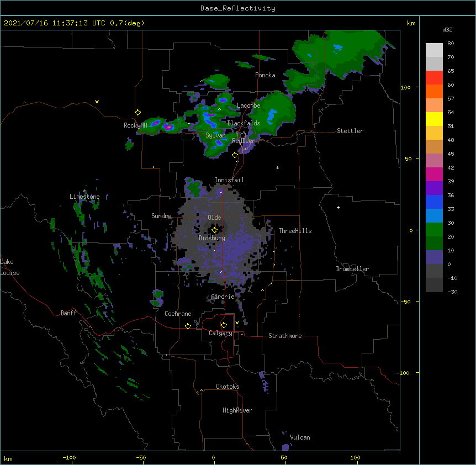This screenshot has width=476, height=465.
Task: Click the Base_Reflectivity title text
Action: (x=238, y=8)
